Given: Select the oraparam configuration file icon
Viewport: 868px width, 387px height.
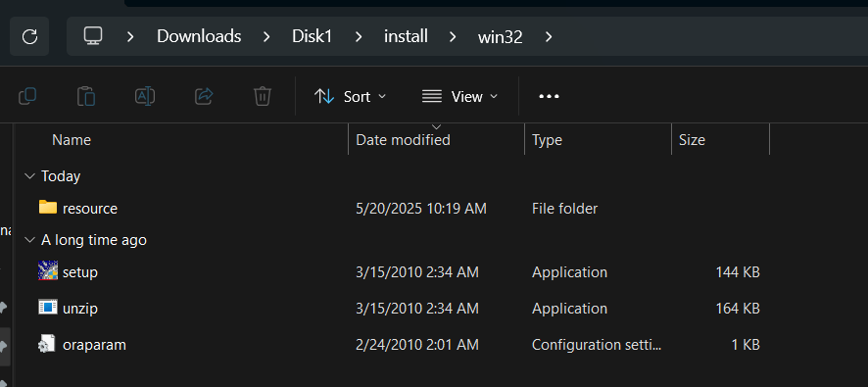Looking at the screenshot, I should click(x=46, y=343).
